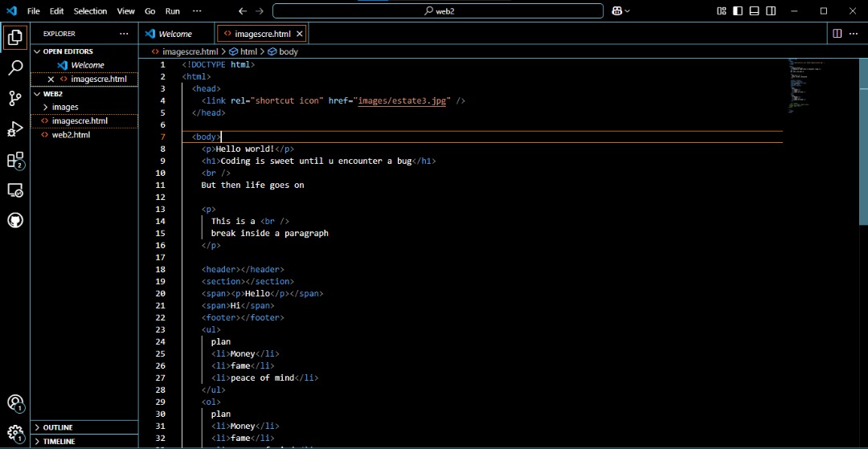The height and width of the screenshot is (449, 868).
Task: Click 'break inside a paragraph' text
Action: tap(269, 234)
